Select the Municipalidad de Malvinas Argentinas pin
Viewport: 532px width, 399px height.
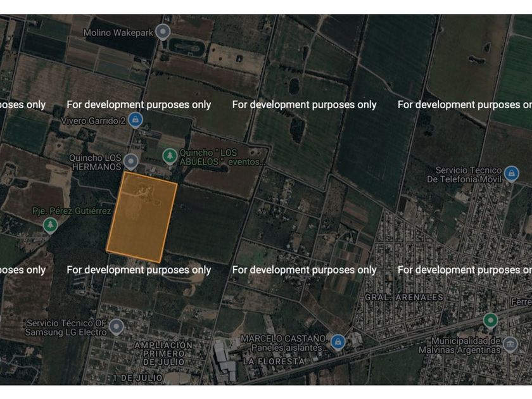click(510, 345)
